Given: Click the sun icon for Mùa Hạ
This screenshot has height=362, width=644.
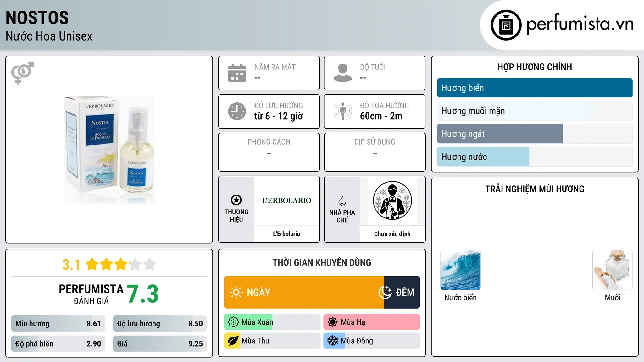Looking at the screenshot, I should tap(333, 322).
